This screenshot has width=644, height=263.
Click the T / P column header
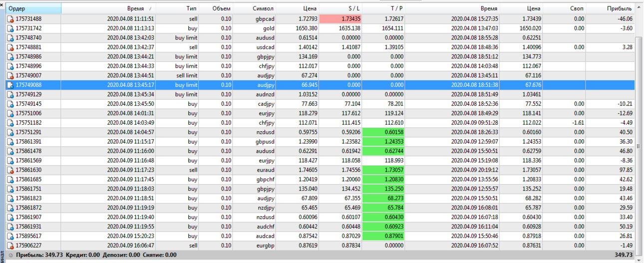(384, 8)
